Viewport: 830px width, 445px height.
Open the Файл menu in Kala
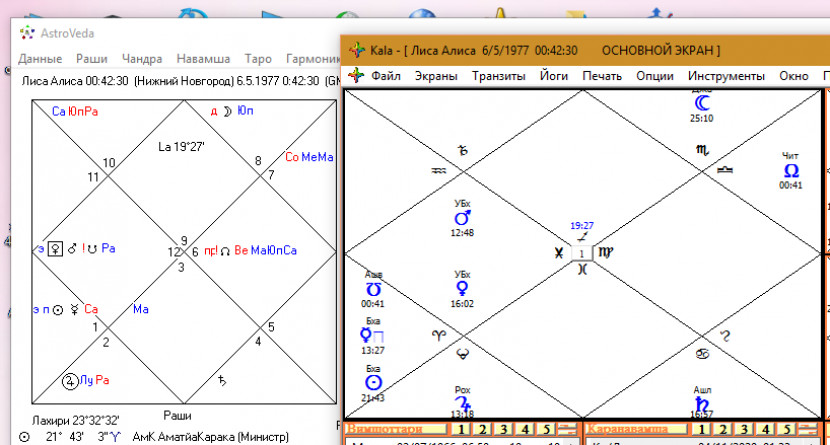386,76
